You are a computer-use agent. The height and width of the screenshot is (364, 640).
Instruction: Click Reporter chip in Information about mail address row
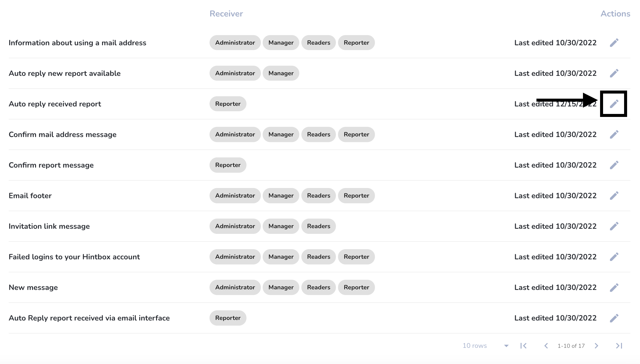(356, 43)
